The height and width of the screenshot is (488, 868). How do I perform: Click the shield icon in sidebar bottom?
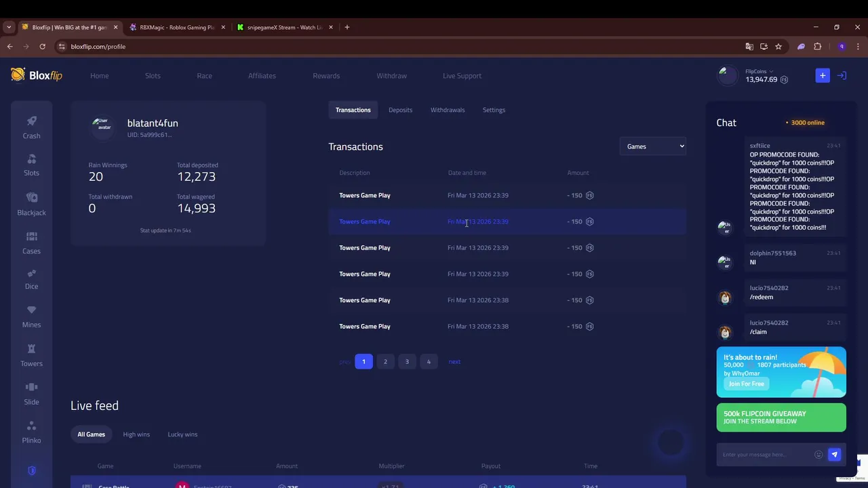31,470
